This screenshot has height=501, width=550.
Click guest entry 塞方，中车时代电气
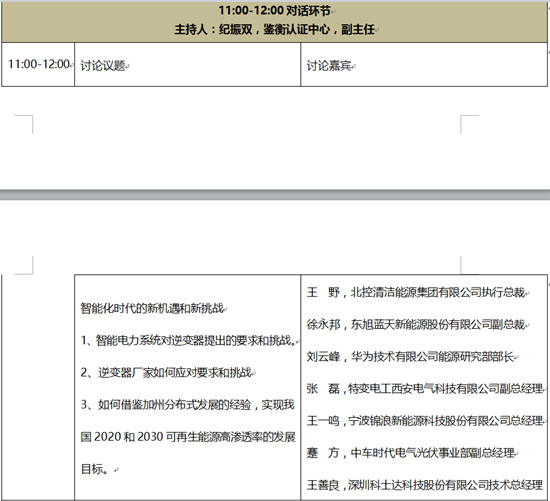click(x=411, y=453)
